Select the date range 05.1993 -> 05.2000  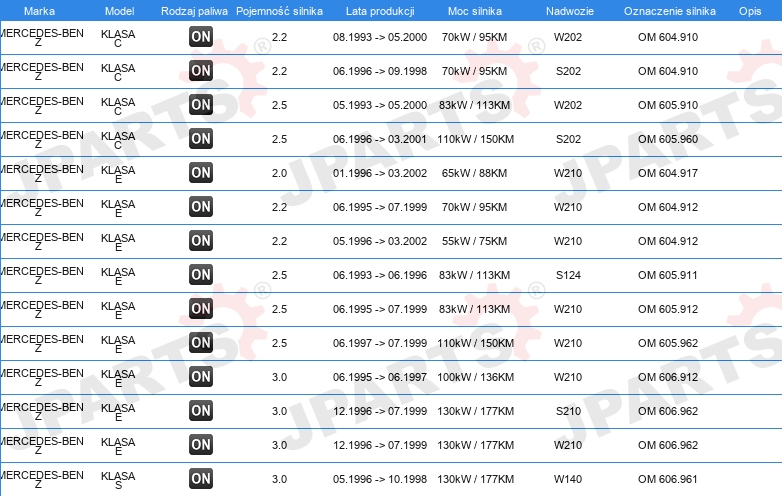[380, 105]
